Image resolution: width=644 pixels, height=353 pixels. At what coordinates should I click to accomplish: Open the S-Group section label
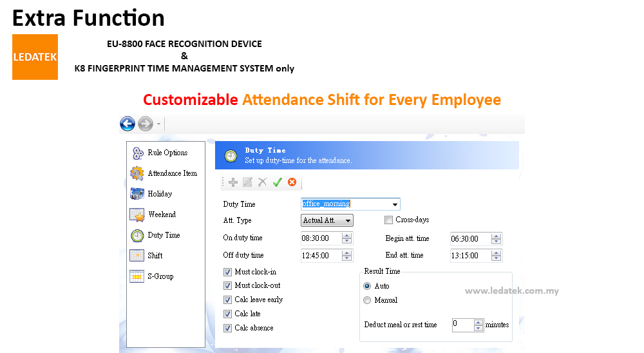(x=160, y=276)
